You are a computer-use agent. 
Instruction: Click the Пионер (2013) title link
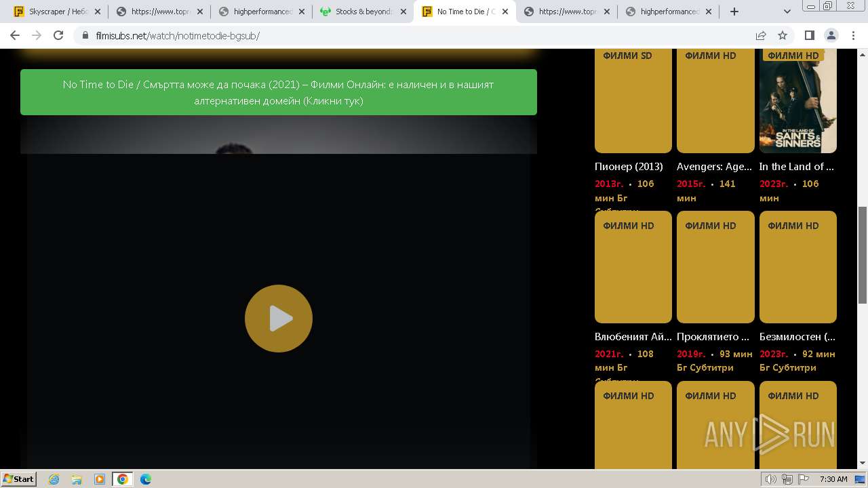coord(629,167)
